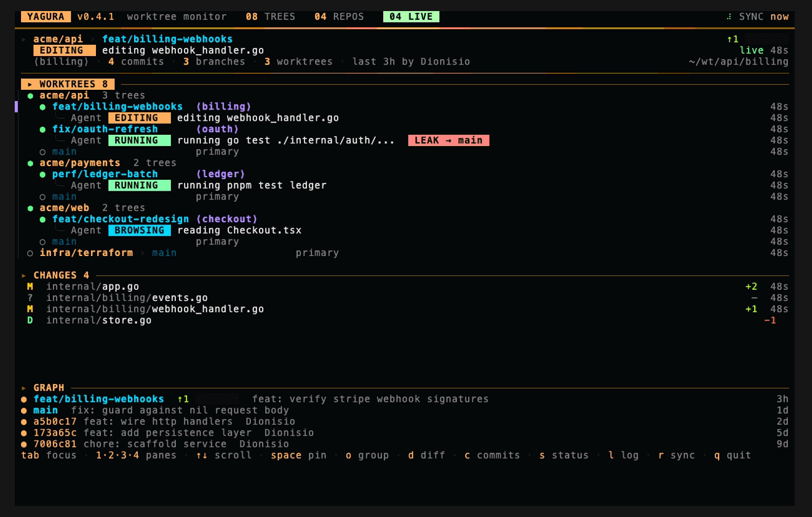The width and height of the screenshot is (812, 517).
Task: Select the fix/oauth-refresh worktree row
Action: pyautogui.click(x=404, y=129)
